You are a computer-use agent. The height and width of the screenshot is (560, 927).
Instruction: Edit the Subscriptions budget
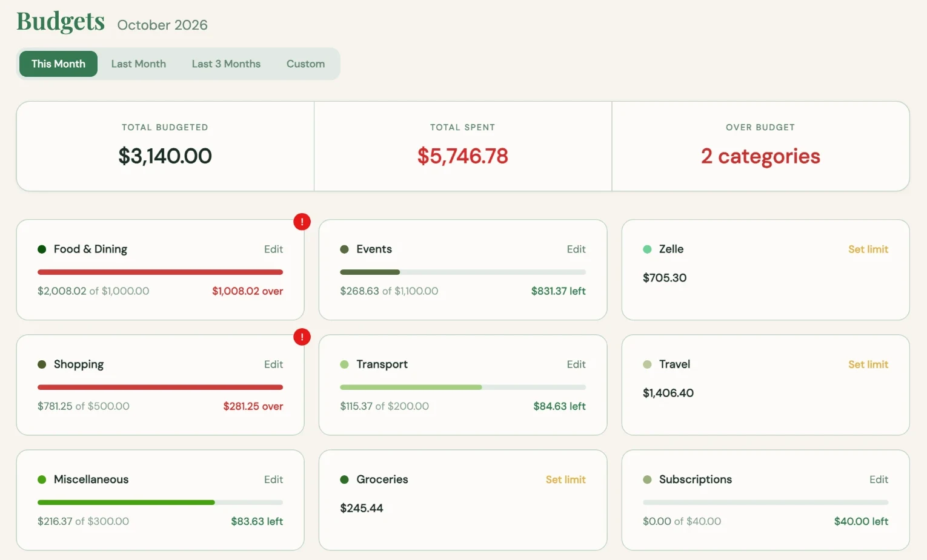879,479
